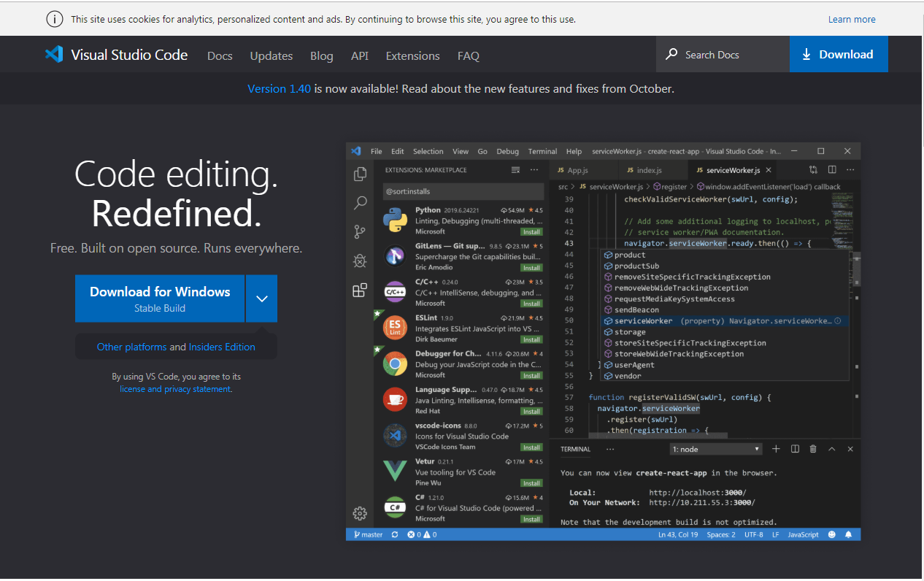Open the download options dropdown arrow
This screenshot has width=924, height=581.
[261, 299]
